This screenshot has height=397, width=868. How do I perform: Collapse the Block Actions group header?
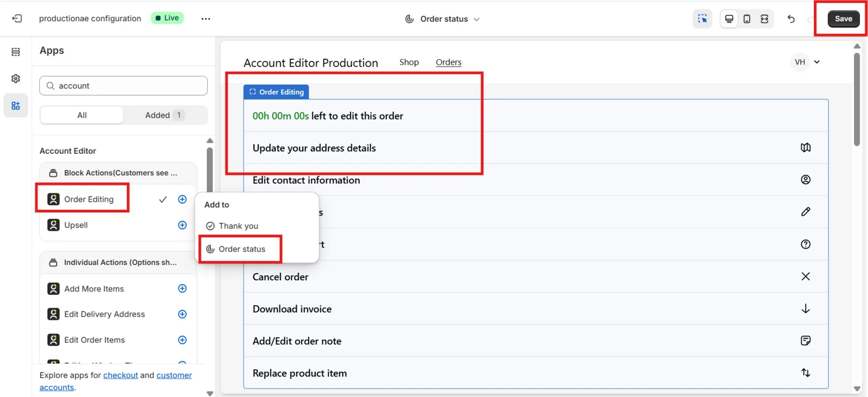tap(118, 173)
